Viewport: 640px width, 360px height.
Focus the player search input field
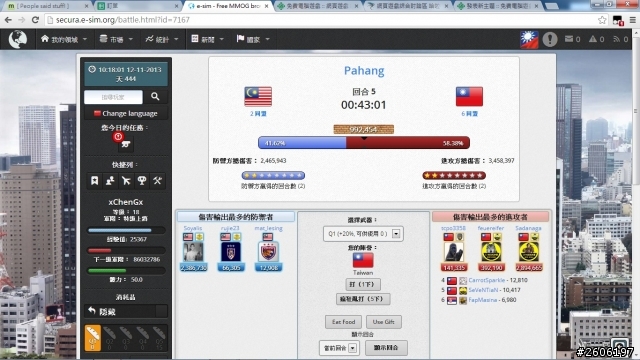113,97
